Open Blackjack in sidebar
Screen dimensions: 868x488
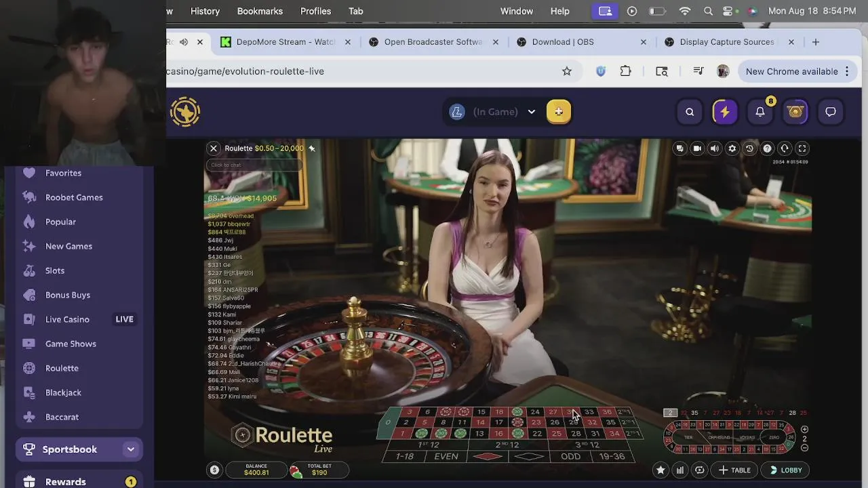[x=79, y=392]
